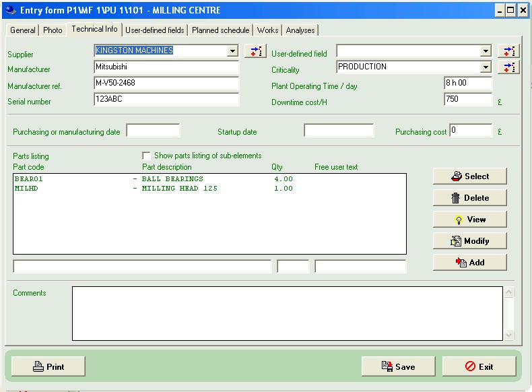Select the Technical Info tab
The width and height of the screenshot is (532, 392).
(94, 29)
